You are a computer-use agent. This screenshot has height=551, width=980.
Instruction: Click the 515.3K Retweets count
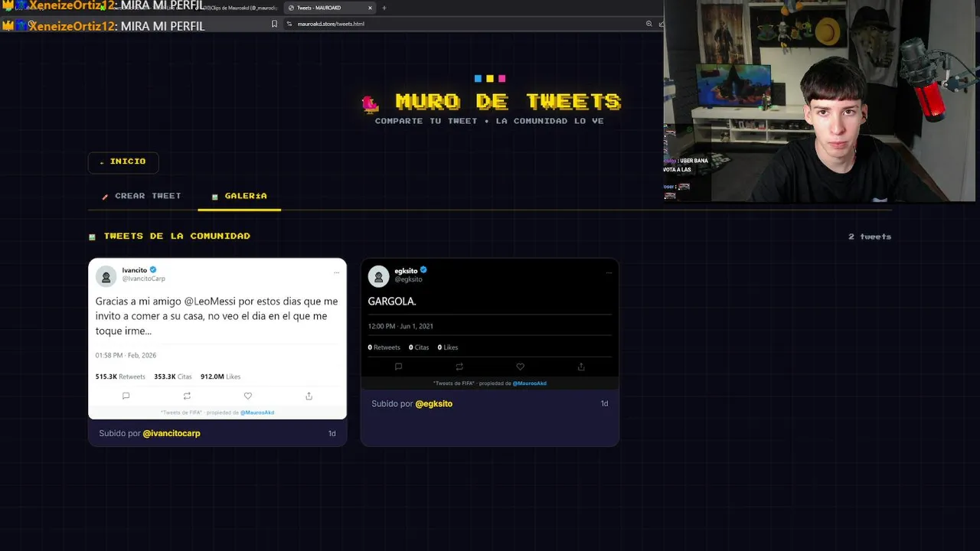(x=120, y=377)
